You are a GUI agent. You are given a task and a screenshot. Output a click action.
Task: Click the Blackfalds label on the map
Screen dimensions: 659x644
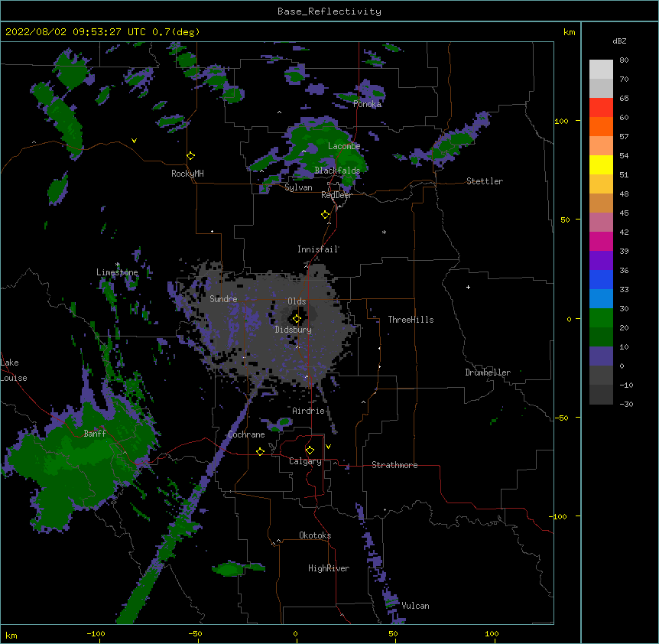tap(337, 171)
